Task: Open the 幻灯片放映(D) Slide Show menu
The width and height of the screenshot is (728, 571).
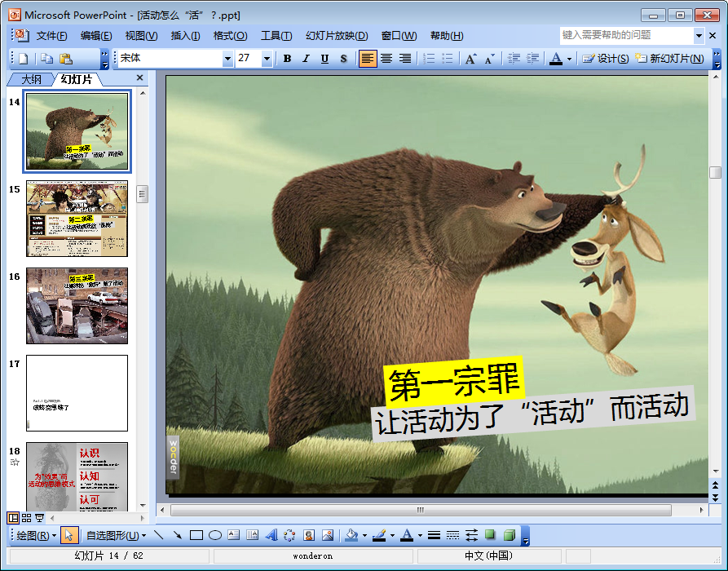Action: click(337, 36)
